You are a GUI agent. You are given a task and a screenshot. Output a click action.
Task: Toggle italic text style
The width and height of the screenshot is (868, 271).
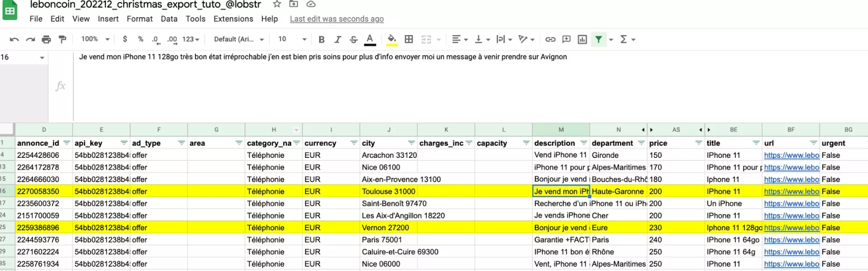[x=337, y=39]
